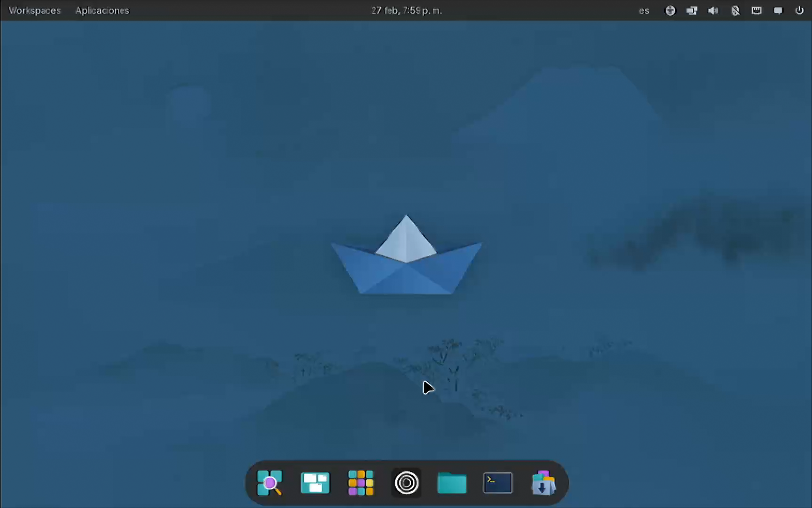
Task: Open the 'es' keyboard layout selector
Action: point(644,11)
